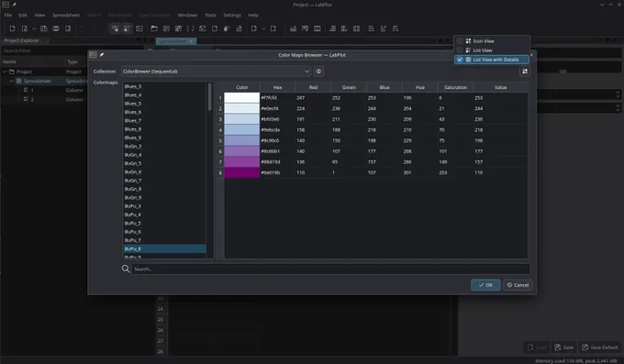624x364 pixels.
Task: Select the dark purple #6e016b swatch
Action: coord(242,172)
